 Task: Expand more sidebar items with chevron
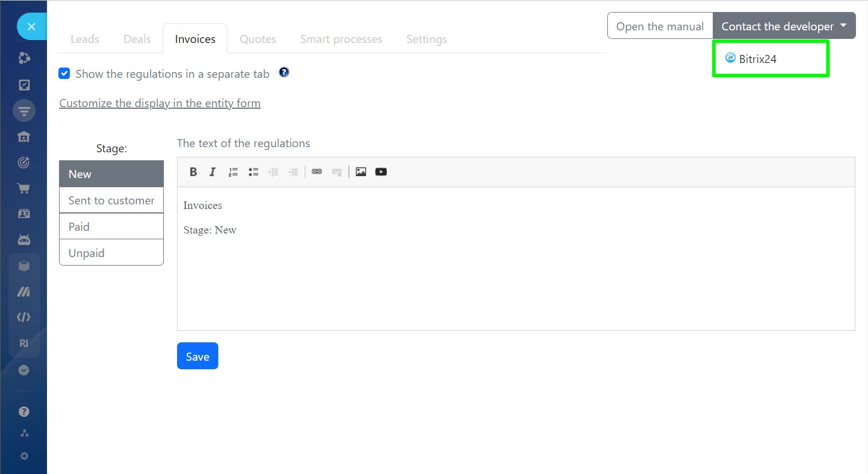(23, 370)
